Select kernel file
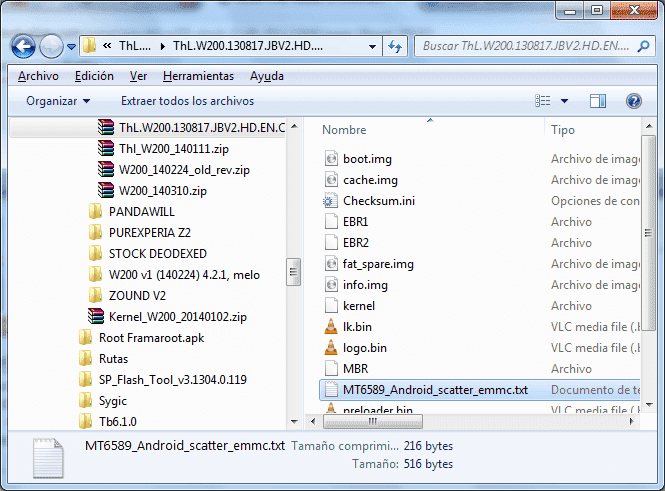 (350, 306)
